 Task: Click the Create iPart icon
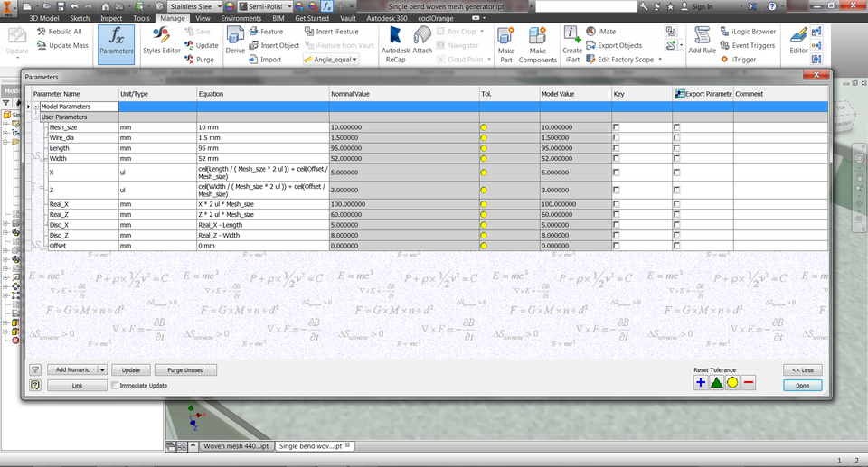point(572,42)
